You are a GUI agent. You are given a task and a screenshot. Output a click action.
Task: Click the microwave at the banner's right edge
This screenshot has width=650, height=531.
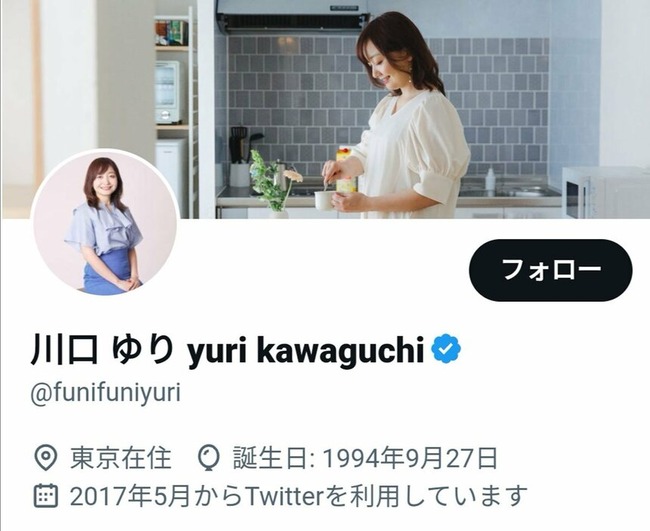[x=606, y=192]
